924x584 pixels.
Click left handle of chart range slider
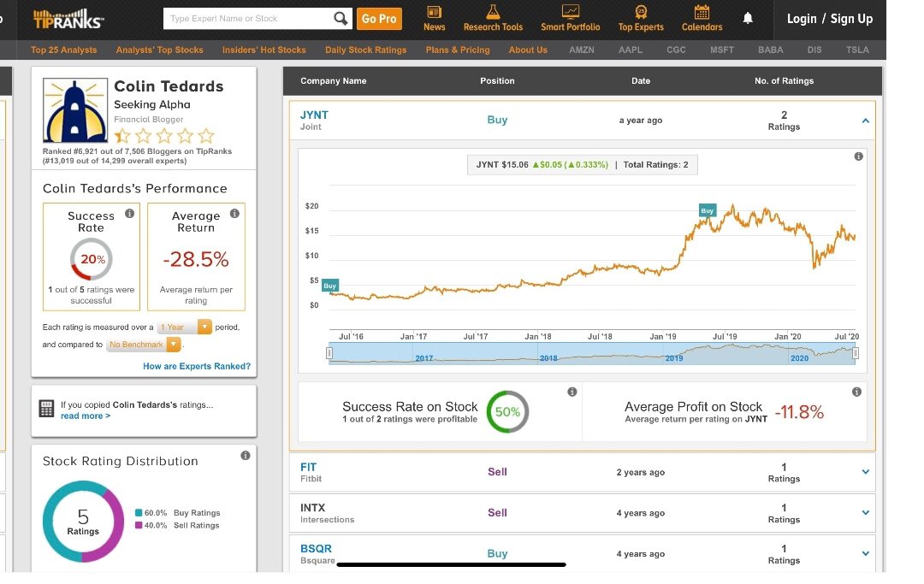(x=329, y=353)
